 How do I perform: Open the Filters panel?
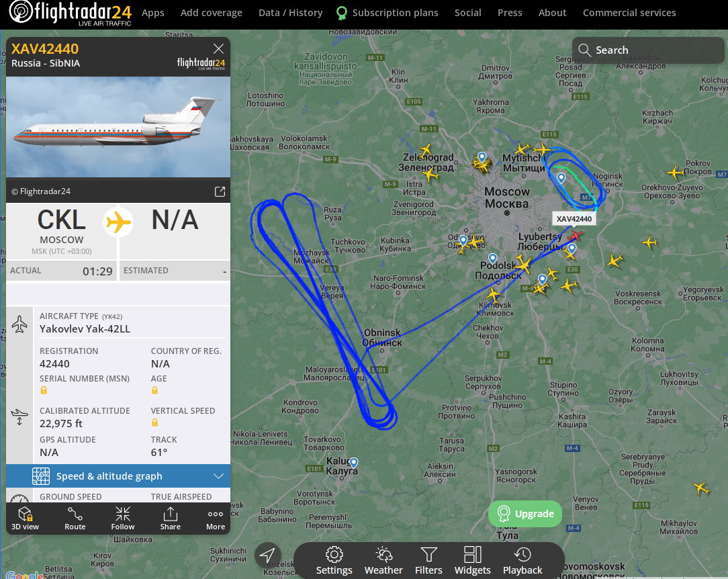pyautogui.click(x=428, y=560)
